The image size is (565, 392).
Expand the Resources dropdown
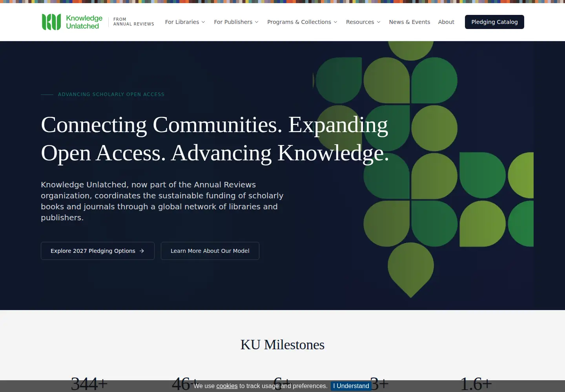(x=363, y=22)
